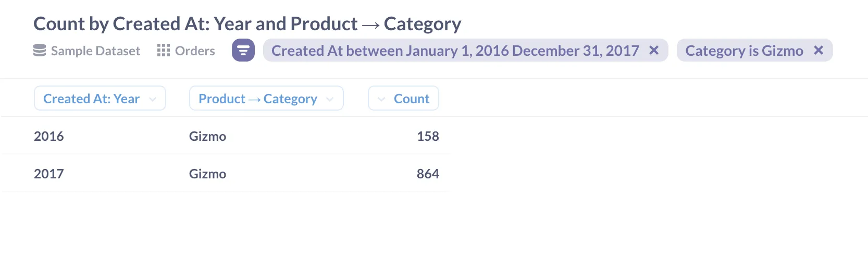Screen dimensions: 868x266
Task: Remove the Category is Gizmo filter
Action: pos(819,51)
